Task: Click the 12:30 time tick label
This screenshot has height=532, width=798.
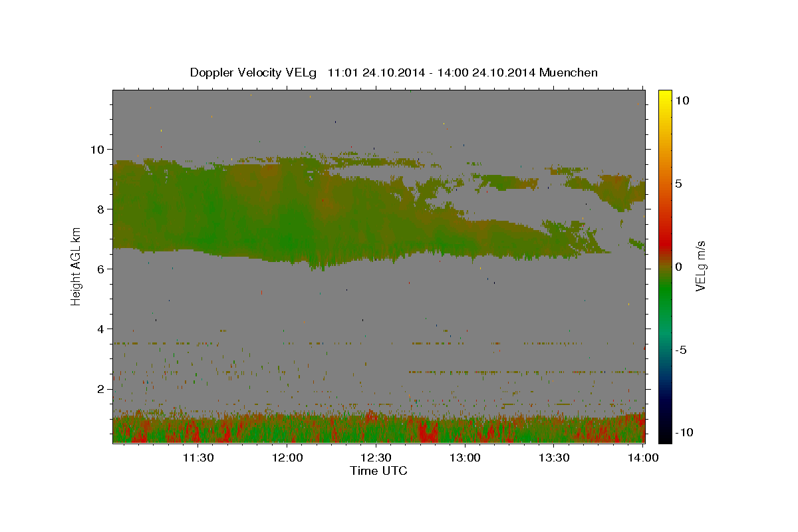Action: [376, 458]
